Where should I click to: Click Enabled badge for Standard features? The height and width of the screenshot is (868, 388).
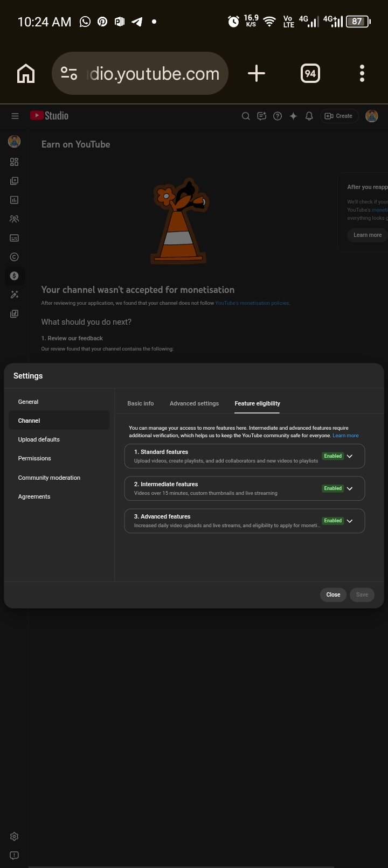pos(332,456)
